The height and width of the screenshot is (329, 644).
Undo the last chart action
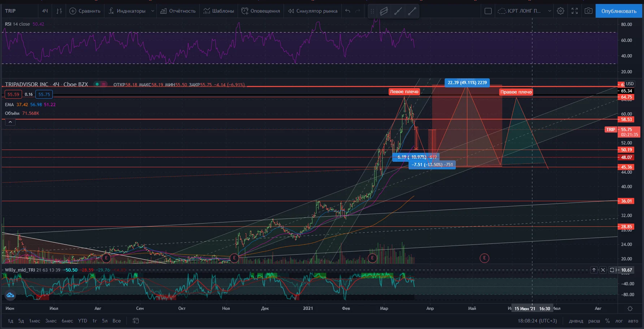tap(348, 11)
